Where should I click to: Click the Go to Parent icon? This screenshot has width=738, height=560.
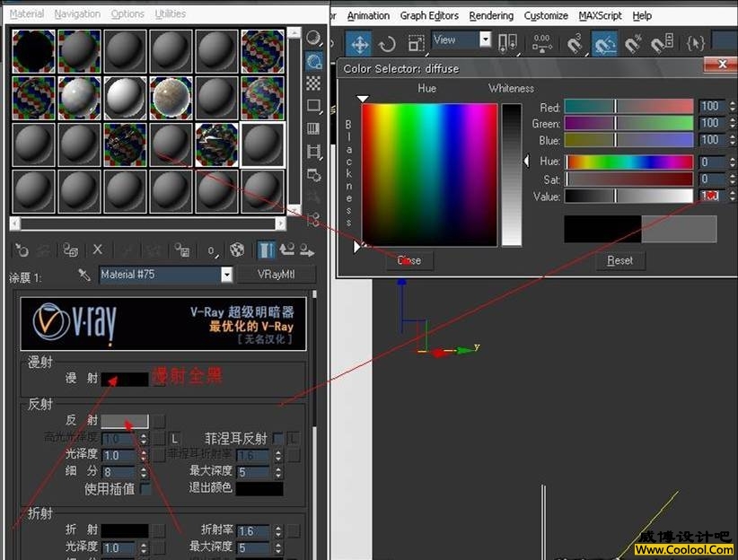pos(286,250)
